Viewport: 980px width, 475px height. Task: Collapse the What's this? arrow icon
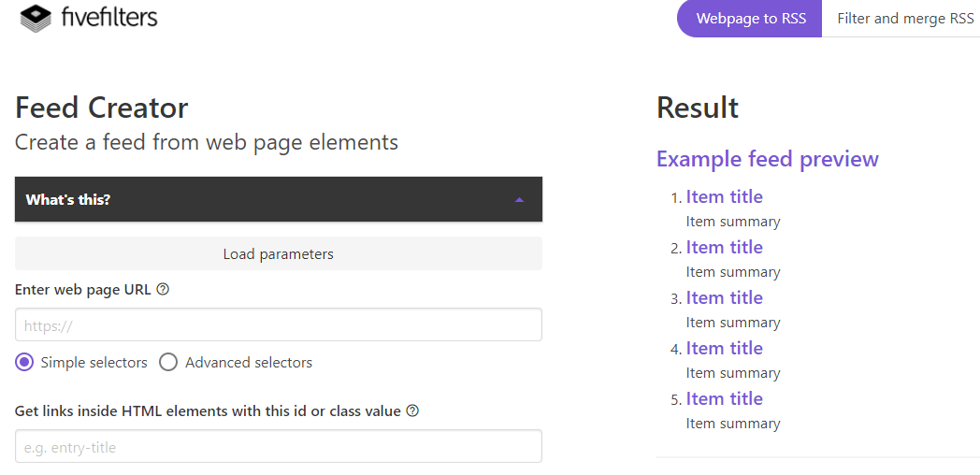click(x=520, y=200)
